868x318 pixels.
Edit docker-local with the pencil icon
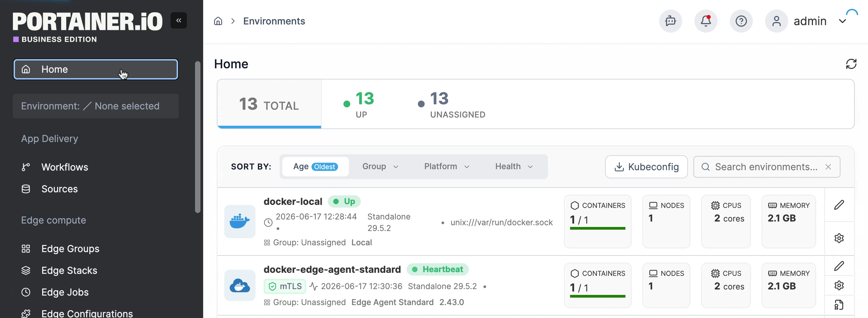(x=839, y=205)
